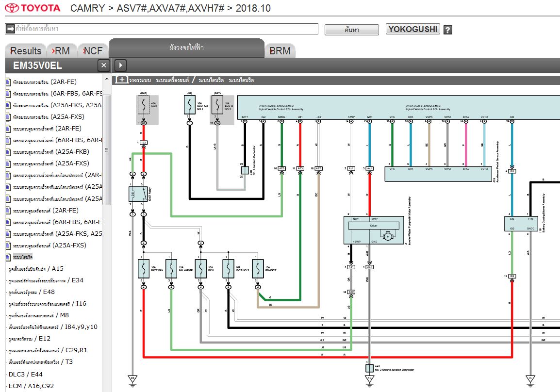Click the play arrow button on diagram toolbar
The image size is (560, 392).
click(x=120, y=65)
